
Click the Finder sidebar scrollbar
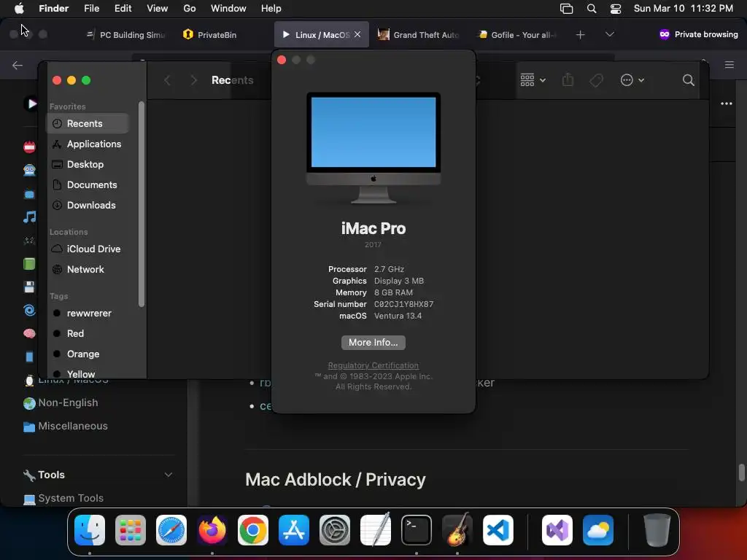141,204
